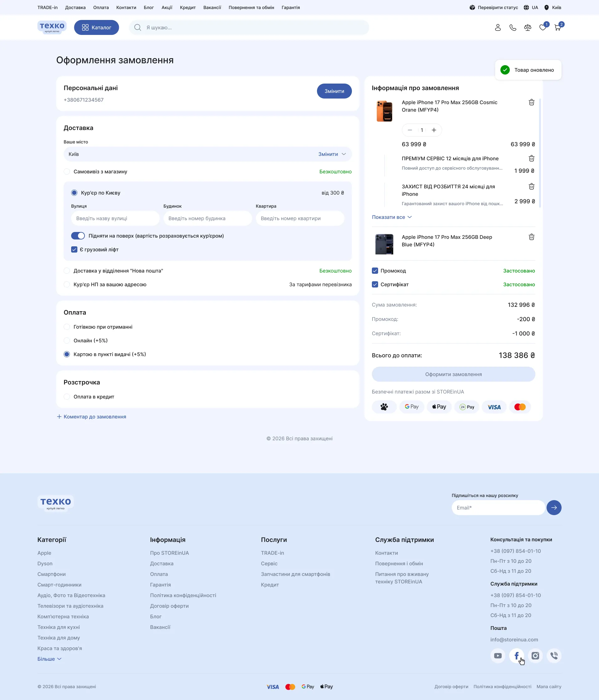Select Доставка у відділення Нова пошта
599x700 pixels.
[x=67, y=271]
